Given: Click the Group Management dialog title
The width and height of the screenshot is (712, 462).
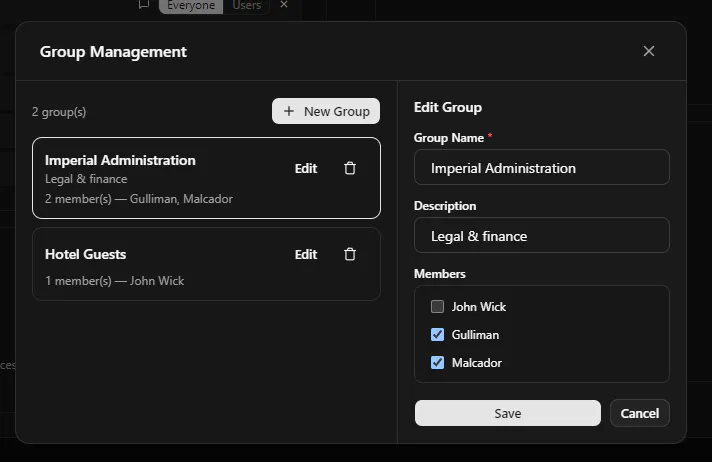Looking at the screenshot, I should click(113, 52).
